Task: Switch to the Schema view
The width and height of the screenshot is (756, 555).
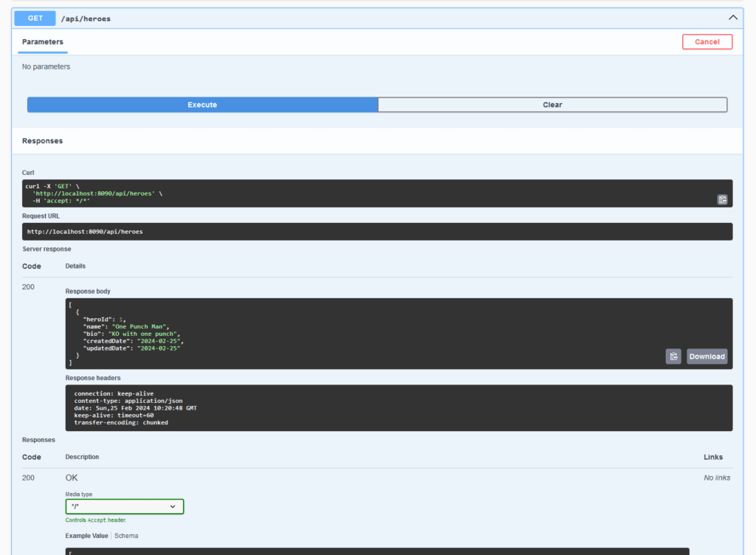Action: coord(126,535)
